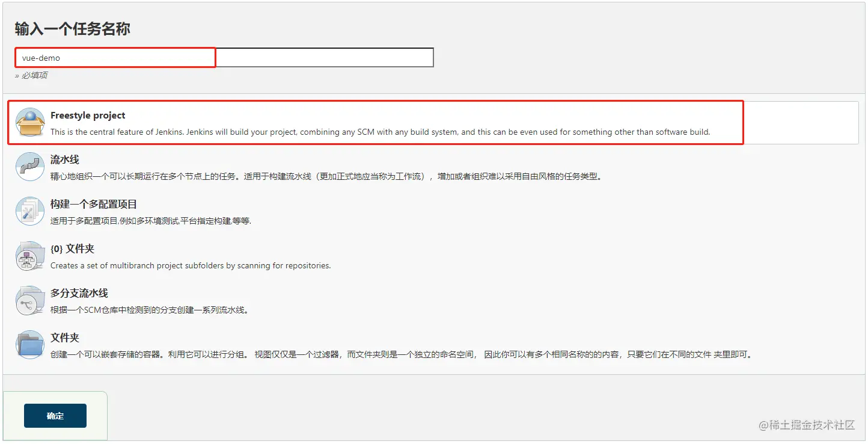
Task: Select the {0} 文件夹 title
Action: click(x=72, y=249)
